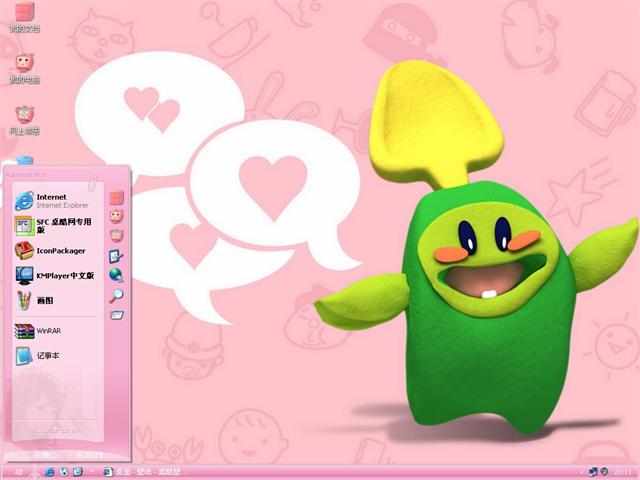Click the system tray clock
This screenshot has height=480, width=640.
[622, 471]
